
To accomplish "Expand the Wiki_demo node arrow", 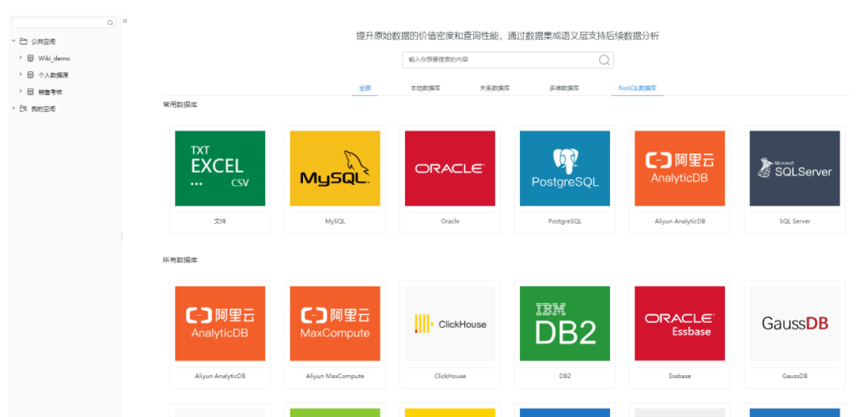I will click(x=21, y=58).
